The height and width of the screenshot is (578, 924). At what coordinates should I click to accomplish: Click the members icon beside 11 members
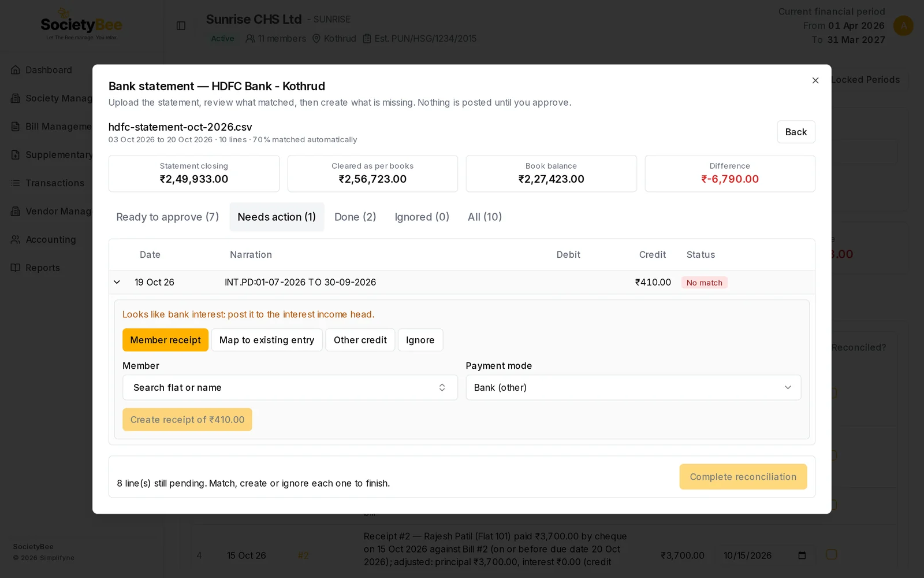pos(250,39)
